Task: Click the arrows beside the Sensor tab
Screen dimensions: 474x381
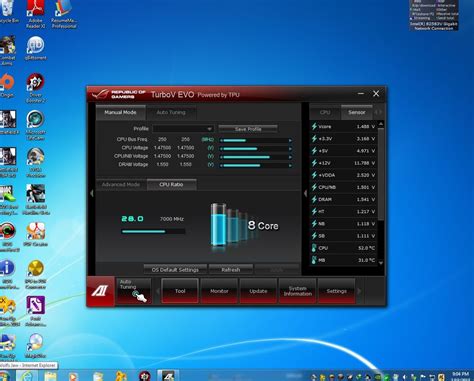Action: pos(378,112)
